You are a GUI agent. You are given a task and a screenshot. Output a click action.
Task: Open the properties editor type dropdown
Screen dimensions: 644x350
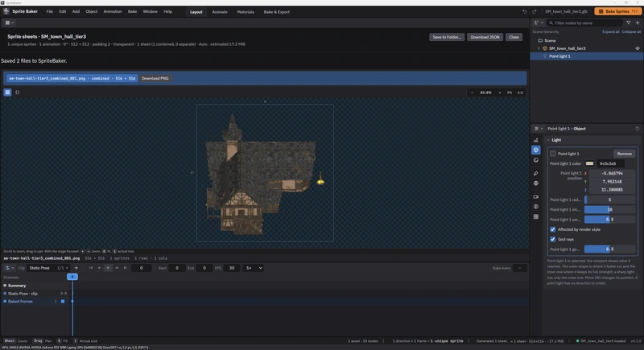tap(539, 129)
